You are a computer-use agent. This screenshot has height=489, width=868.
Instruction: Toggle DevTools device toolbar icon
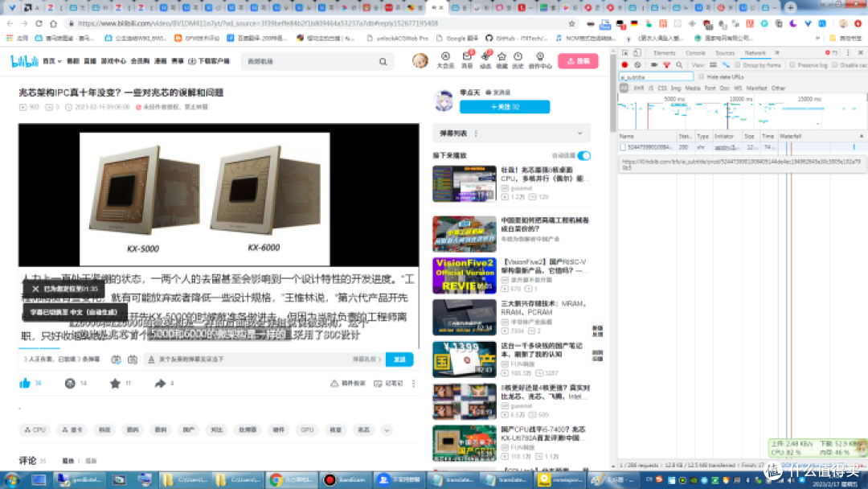[x=637, y=52]
